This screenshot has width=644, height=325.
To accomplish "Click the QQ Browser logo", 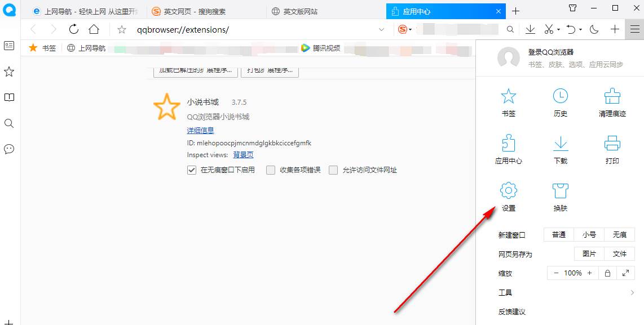I will point(9,10).
